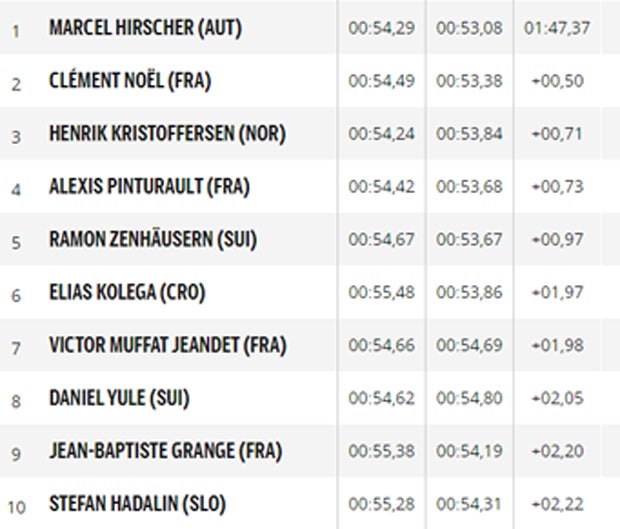Click Elias Kolega (CRO) name

click(127, 293)
